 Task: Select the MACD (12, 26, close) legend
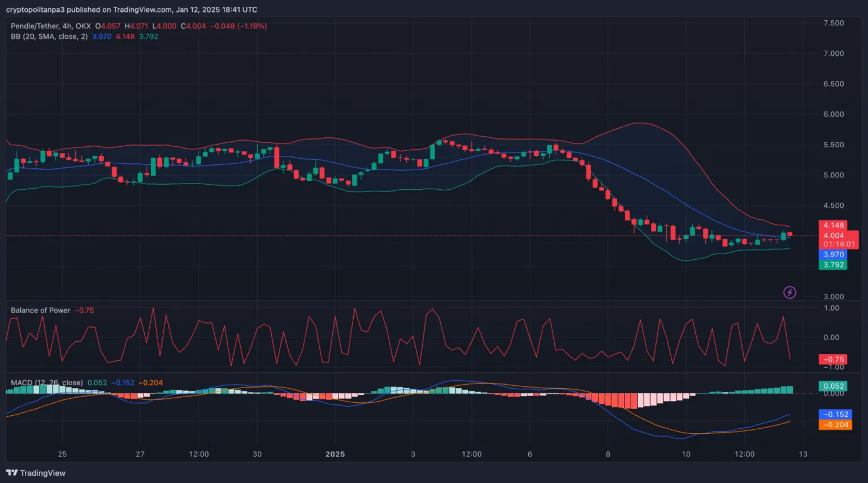coord(47,382)
